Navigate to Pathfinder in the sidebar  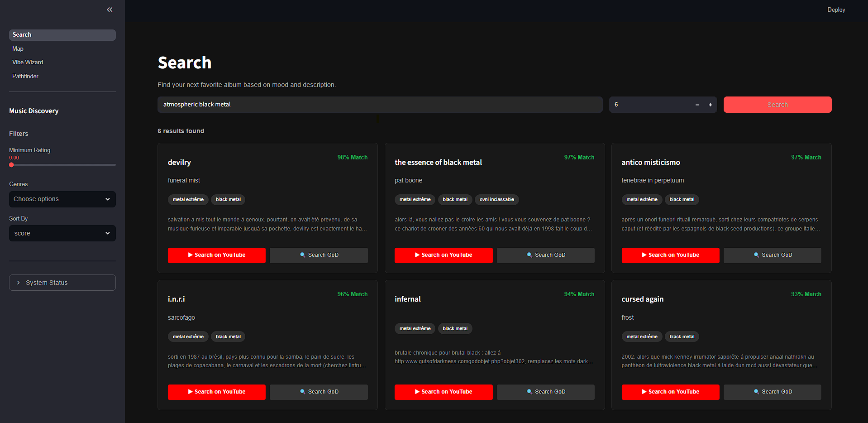25,76
